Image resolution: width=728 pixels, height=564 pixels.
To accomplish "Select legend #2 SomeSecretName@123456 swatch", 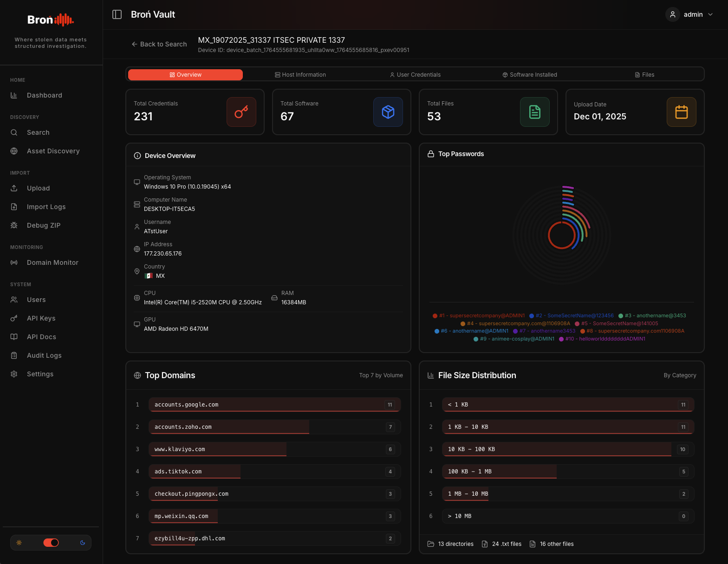I will 532,316.
